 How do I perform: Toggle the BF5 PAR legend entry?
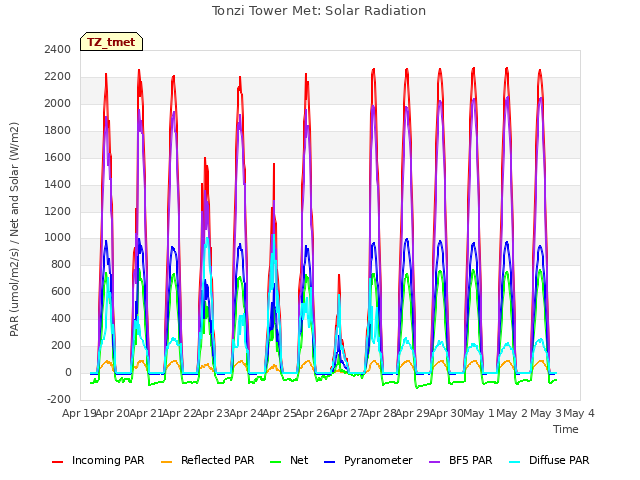461,461
